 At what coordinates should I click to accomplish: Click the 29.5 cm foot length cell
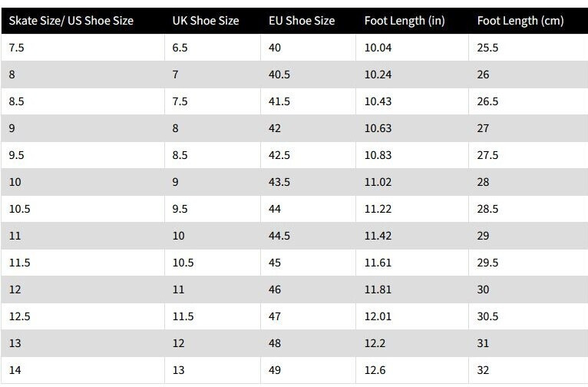pyautogui.click(x=487, y=263)
